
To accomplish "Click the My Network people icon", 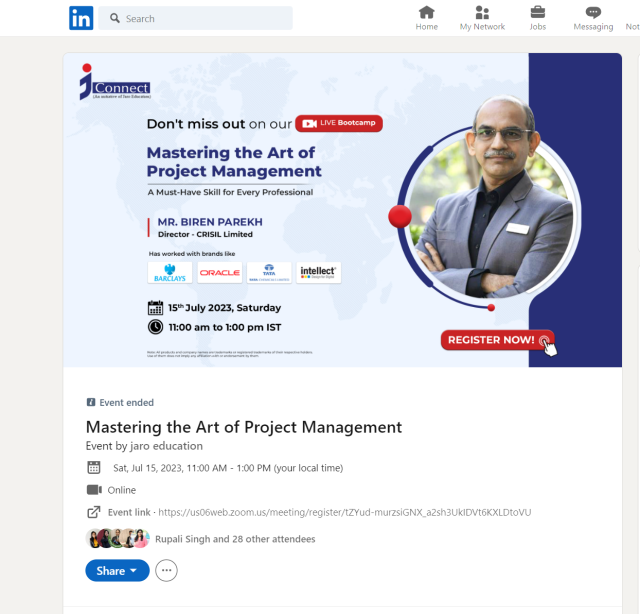I will pyautogui.click(x=482, y=12).
